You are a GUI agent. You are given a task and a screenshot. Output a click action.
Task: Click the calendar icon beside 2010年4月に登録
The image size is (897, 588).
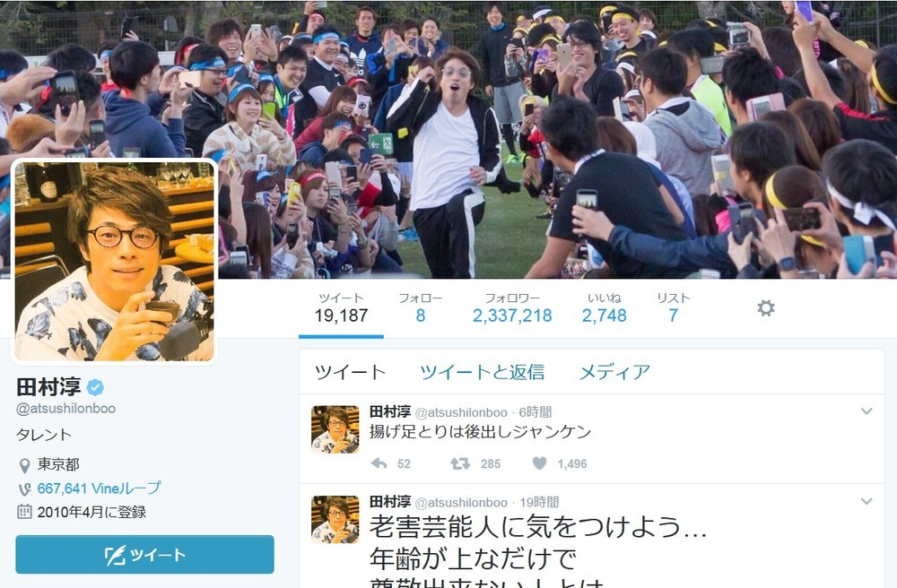tap(24, 512)
